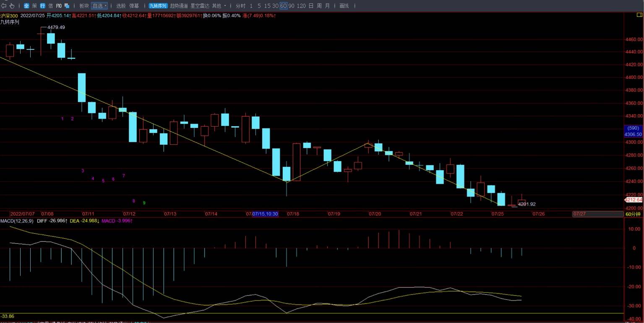Open the 自选 dropdown
644x323 pixels.
click(x=99, y=6)
